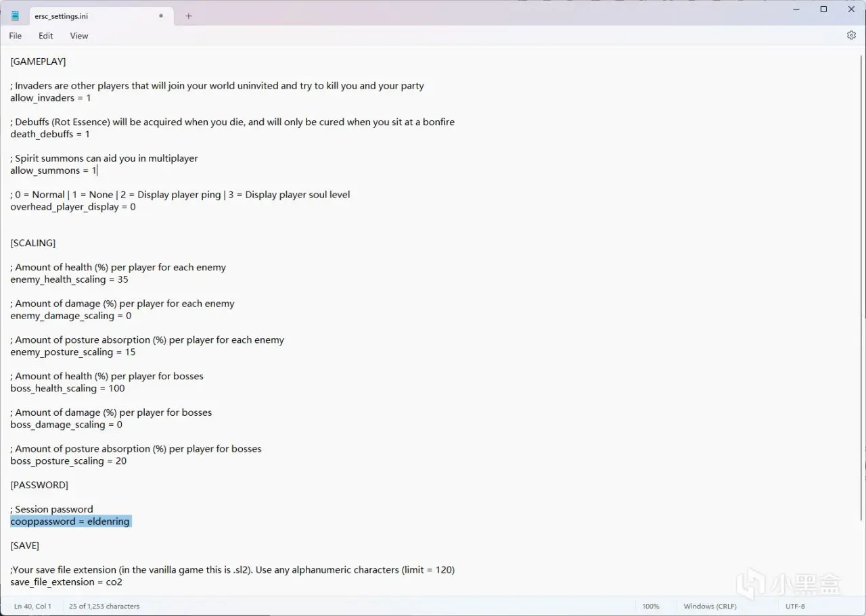Click the comment 'Amount of health (%) per player for bosses'
This screenshot has height=616, width=866.
[107, 376]
